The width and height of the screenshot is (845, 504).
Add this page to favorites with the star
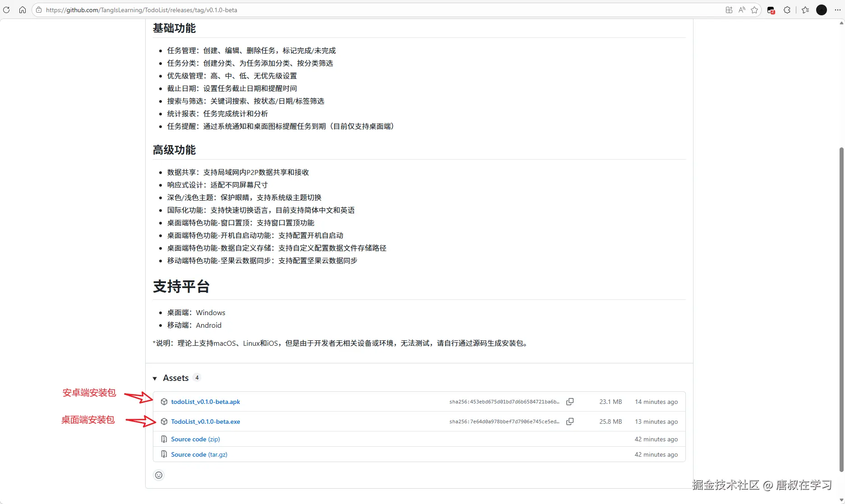[x=754, y=10]
